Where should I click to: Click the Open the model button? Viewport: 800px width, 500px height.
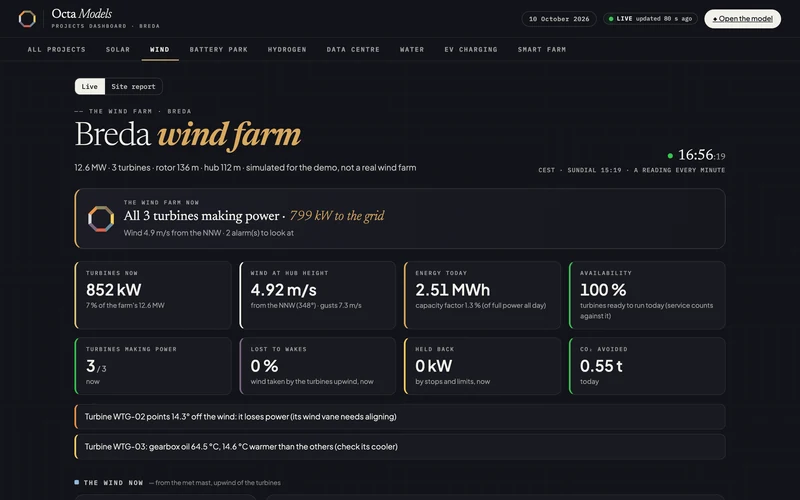(742, 19)
